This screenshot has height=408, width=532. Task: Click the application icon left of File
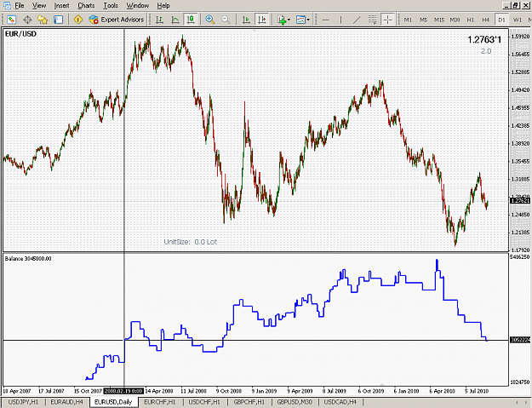pos(7,5)
